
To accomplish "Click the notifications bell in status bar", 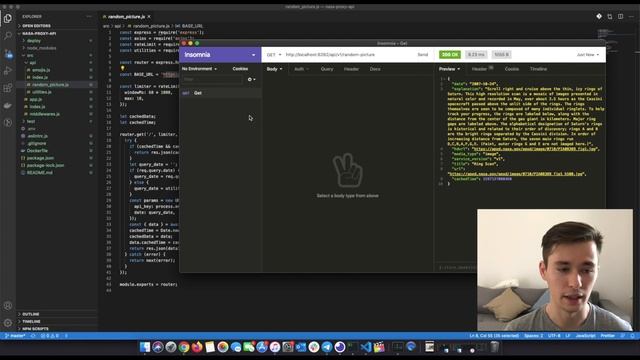I will click(632, 336).
